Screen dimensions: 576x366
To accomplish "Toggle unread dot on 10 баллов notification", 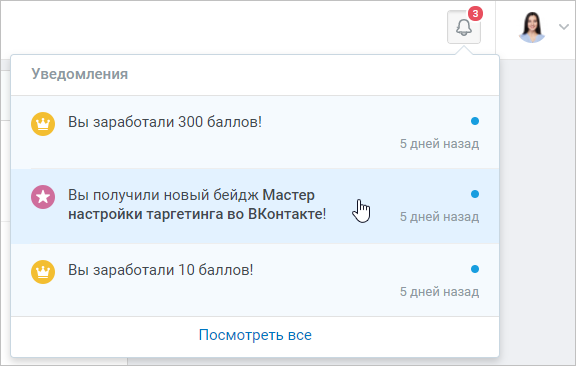I will coord(475,269).
